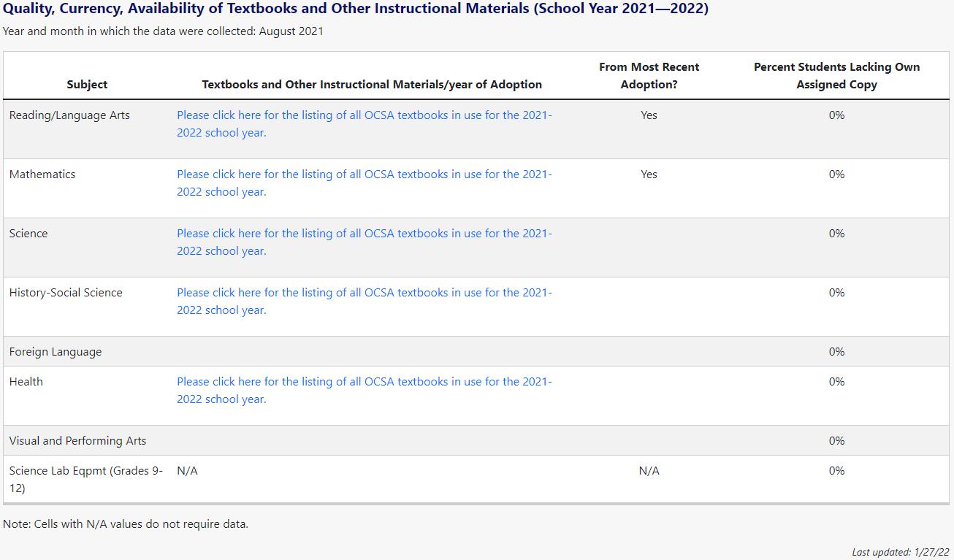The height and width of the screenshot is (560, 954).
Task: Click the Yes value in Reading/Language Arts row
Action: pos(649,115)
